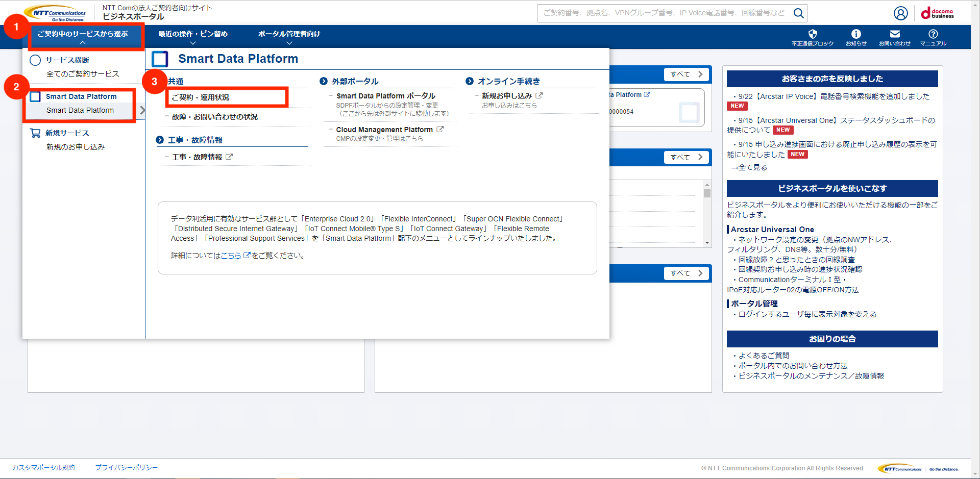Click page scrollbar down arrow at bottom right

point(975,474)
